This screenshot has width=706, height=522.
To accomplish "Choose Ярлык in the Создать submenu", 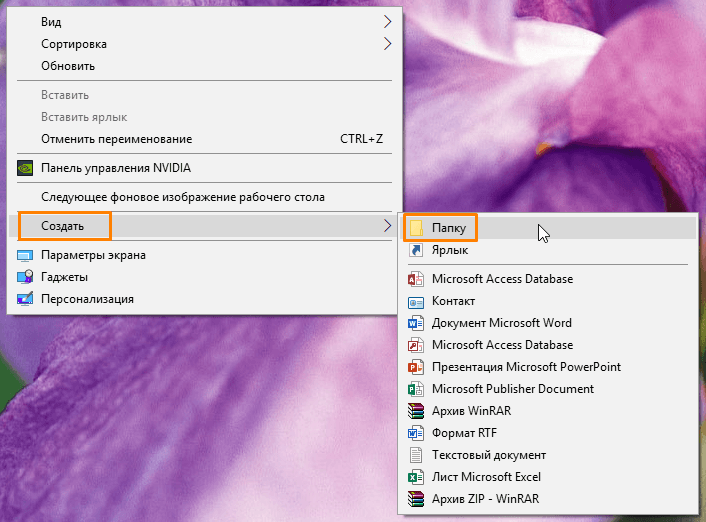I will pyautogui.click(x=548, y=250).
